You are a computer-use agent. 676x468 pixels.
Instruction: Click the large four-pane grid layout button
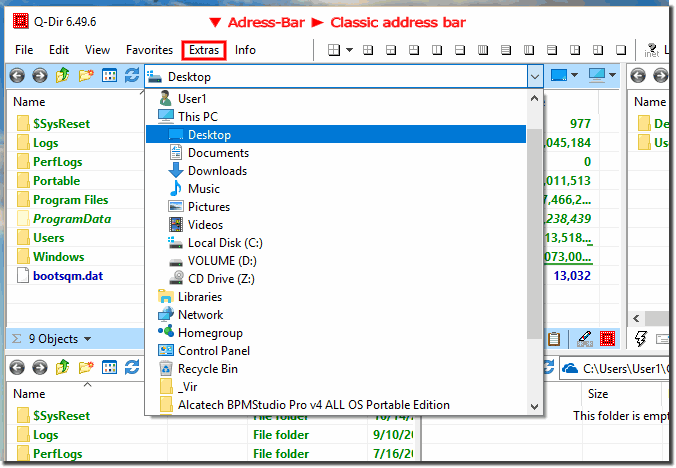(334, 50)
